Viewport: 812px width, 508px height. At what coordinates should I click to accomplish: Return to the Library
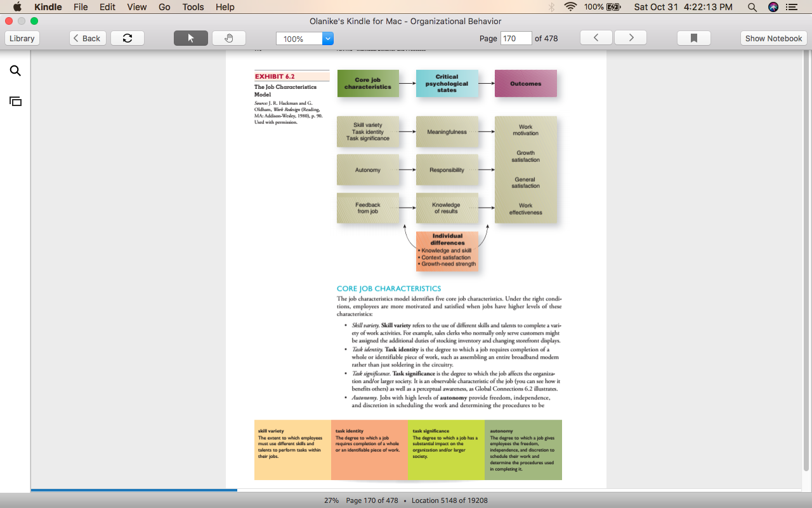click(x=22, y=38)
